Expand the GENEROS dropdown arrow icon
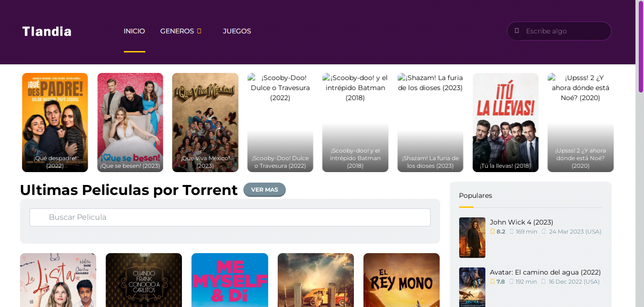This screenshot has width=644, height=307. tap(199, 31)
